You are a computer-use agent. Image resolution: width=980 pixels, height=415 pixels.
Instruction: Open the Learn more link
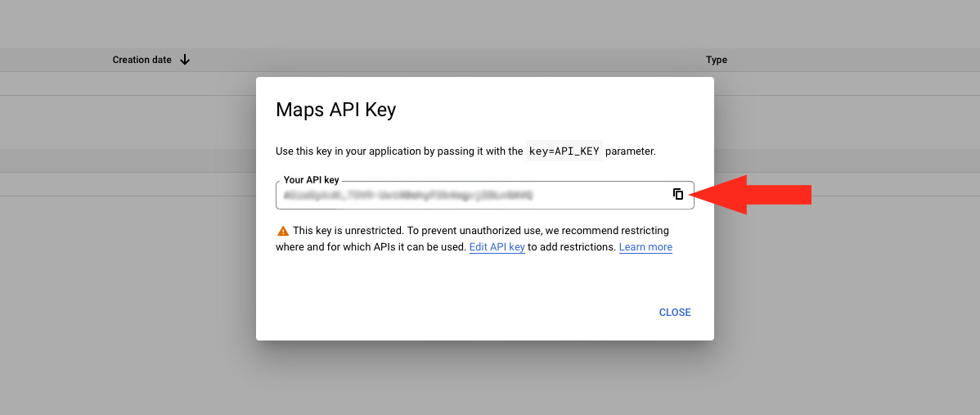tap(645, 247)
